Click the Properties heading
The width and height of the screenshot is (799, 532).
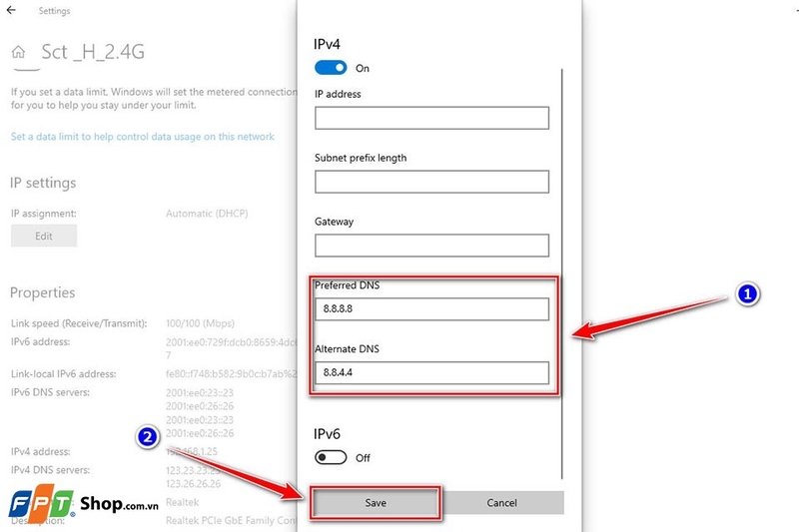click(42, 292)
